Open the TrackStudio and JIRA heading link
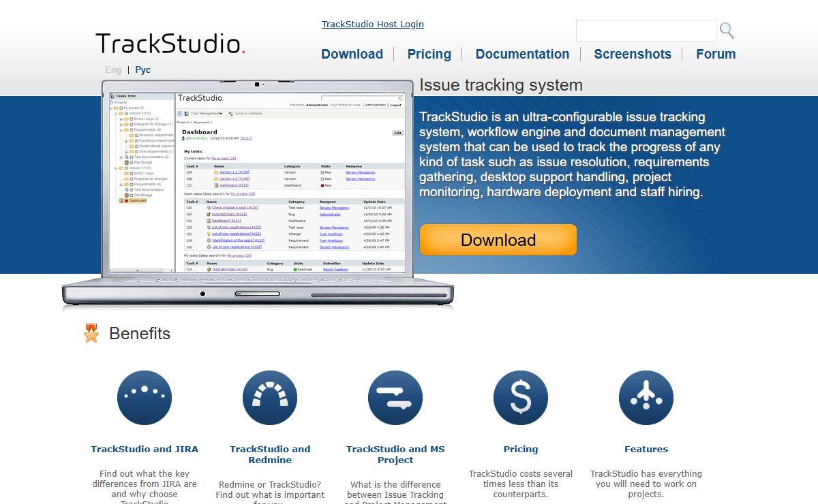 click(145, 449)
